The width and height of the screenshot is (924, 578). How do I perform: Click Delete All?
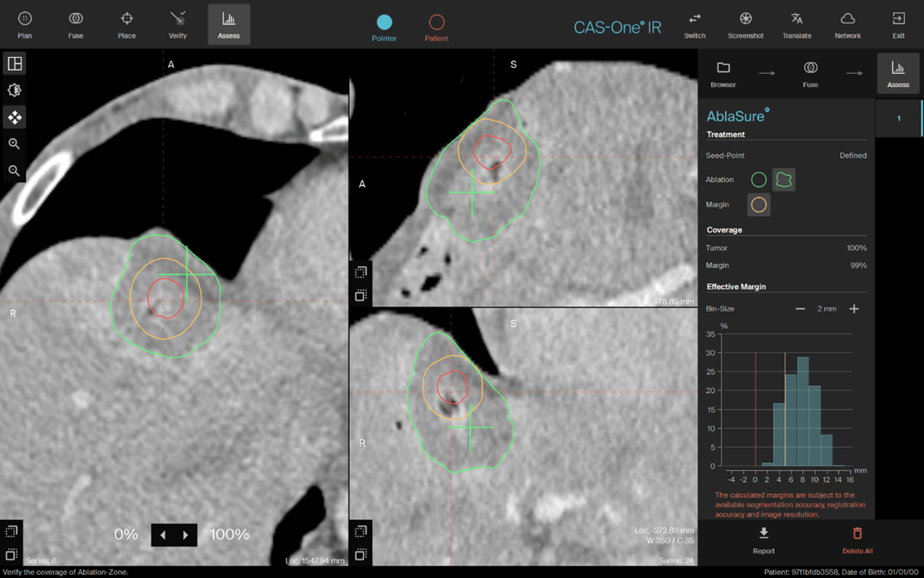[x=857, y=540]
